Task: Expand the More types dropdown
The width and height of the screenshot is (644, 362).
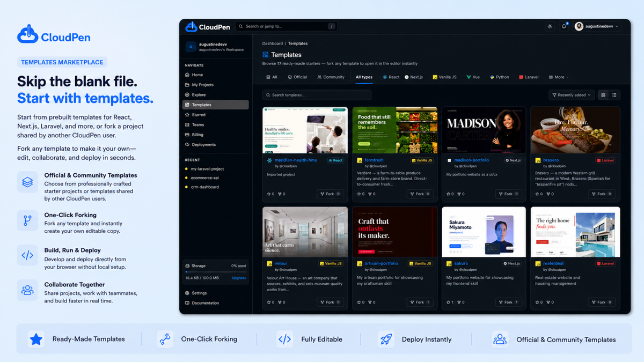Action: [x=558, y=77]
